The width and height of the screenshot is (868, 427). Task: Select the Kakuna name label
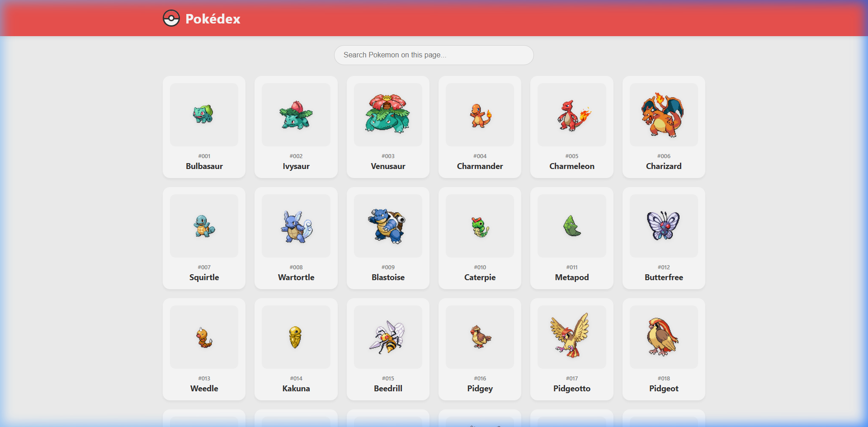(x=296, y=389)
